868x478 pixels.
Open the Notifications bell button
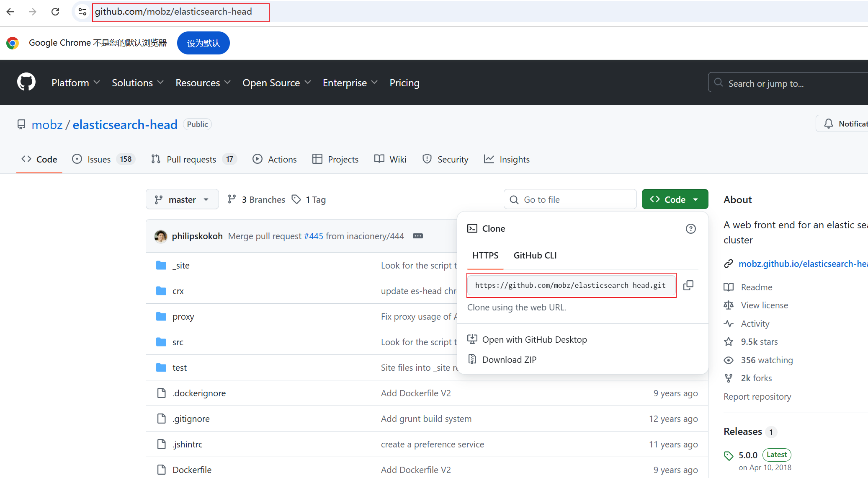pos(842,124)
